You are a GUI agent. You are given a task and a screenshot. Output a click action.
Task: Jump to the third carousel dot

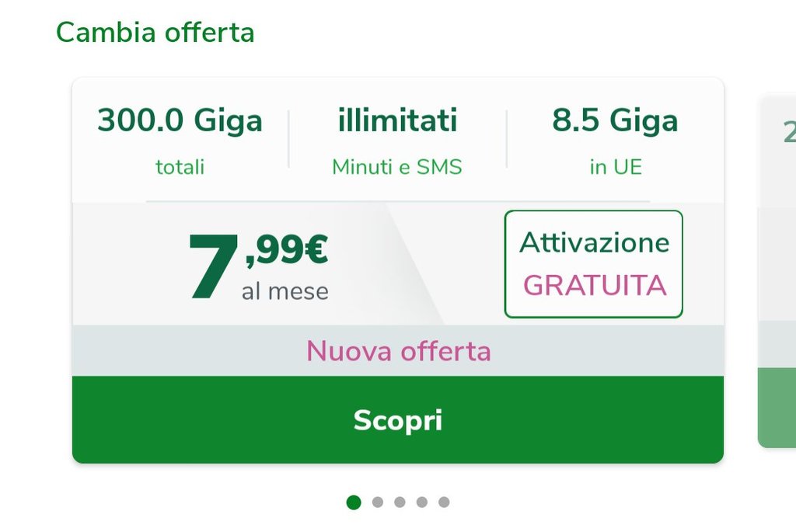400,502
